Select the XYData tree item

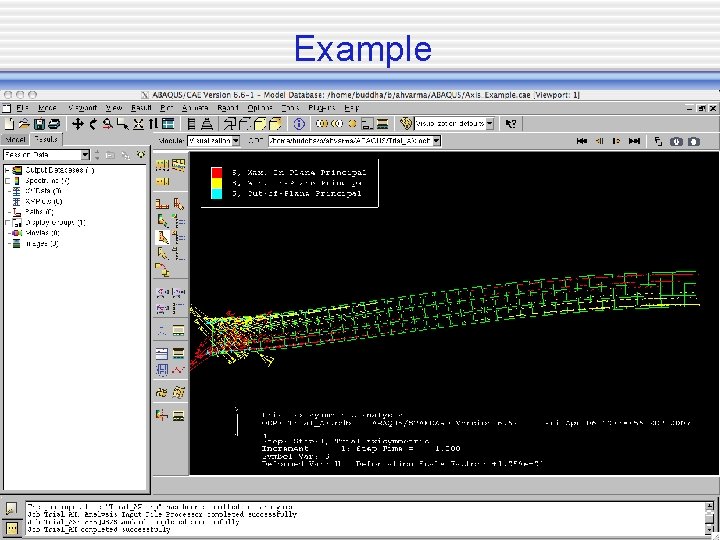43,191
